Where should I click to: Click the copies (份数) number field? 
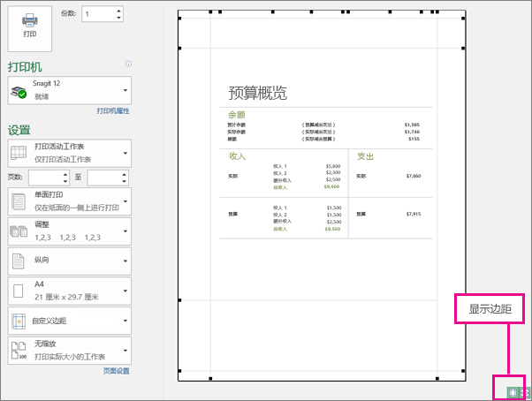pyautogui.click(x=98, y=14)
